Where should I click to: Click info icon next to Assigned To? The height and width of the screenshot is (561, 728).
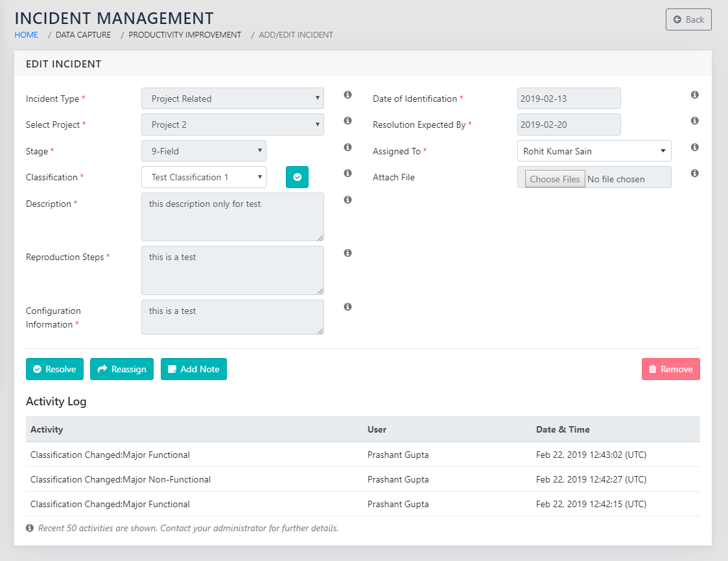click(x=694, y=147)
